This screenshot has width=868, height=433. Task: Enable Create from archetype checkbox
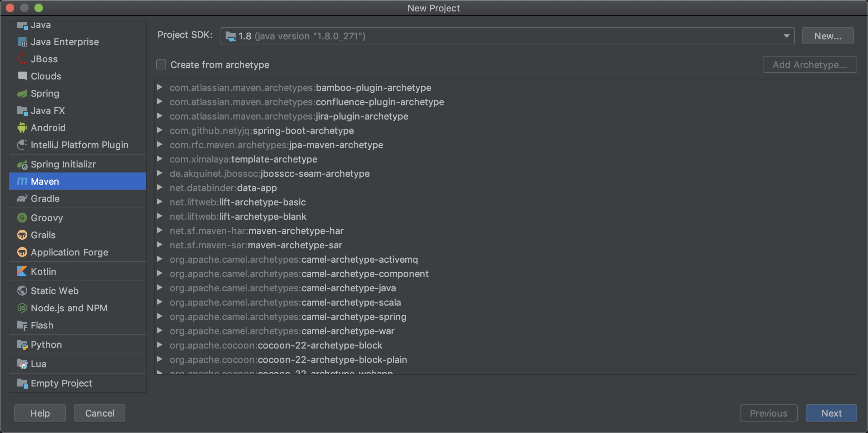click(x=161, y=65)
